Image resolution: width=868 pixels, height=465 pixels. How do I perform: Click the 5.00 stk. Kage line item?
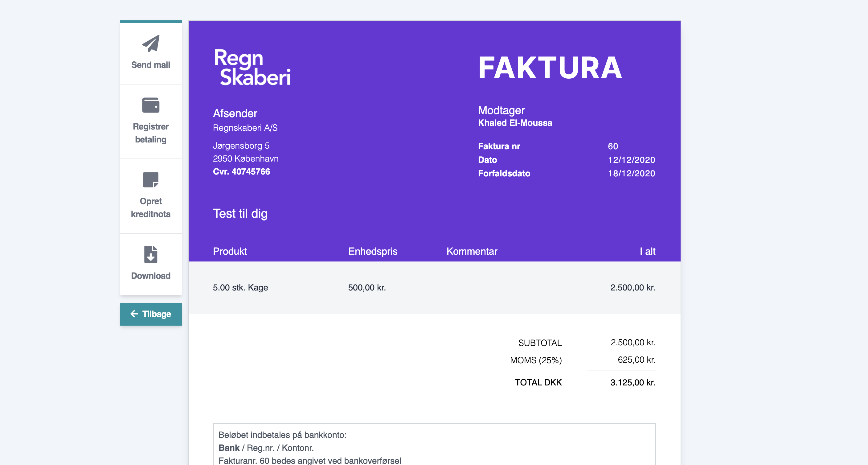(240, 288)
